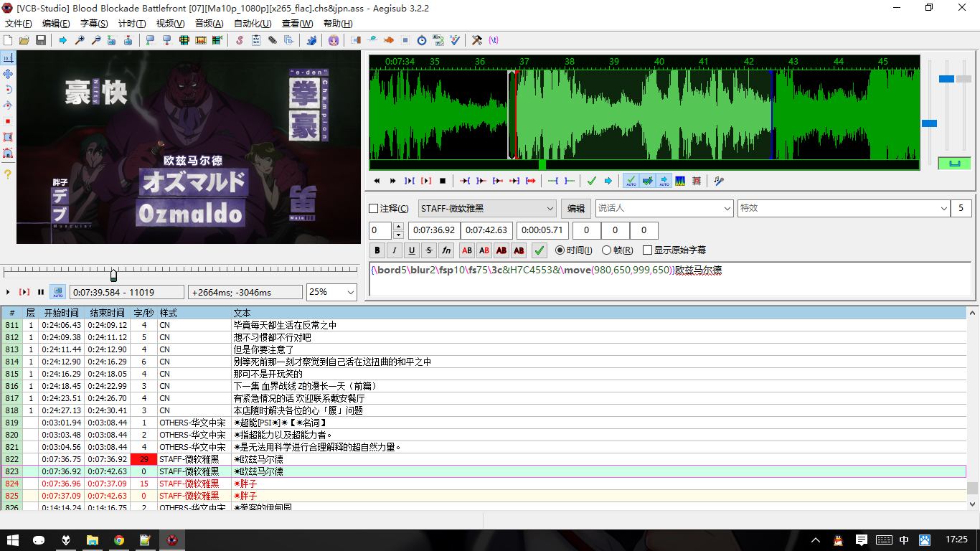Commit audio changes with green checkmark
This screenshot has width=980, height=551.
(x=592, y=181)
